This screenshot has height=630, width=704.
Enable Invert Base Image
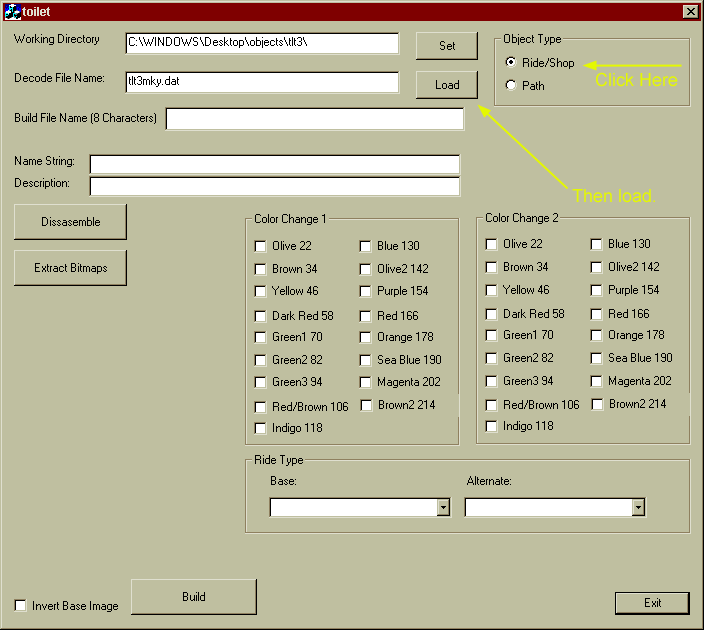[21, 605]
